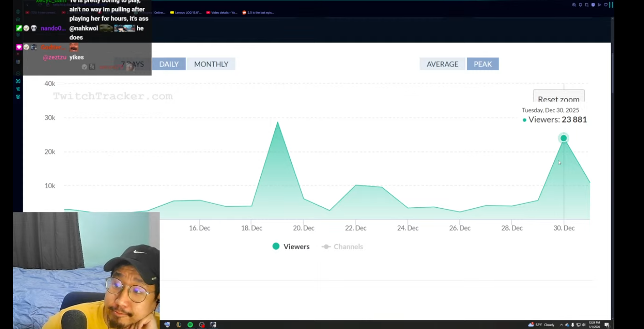The width and height of the screenshot is (644, 329).
Task: Click the '20k' y-axis label
Action: [50, 152]
